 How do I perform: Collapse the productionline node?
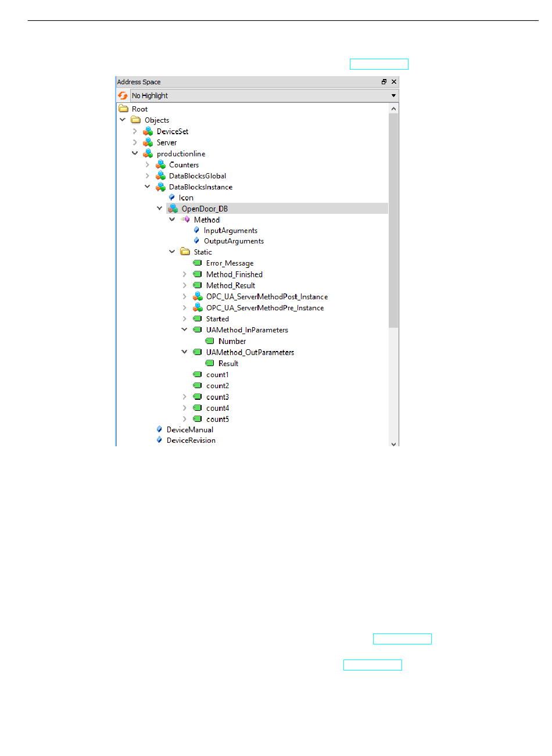(x=135, y=153)
